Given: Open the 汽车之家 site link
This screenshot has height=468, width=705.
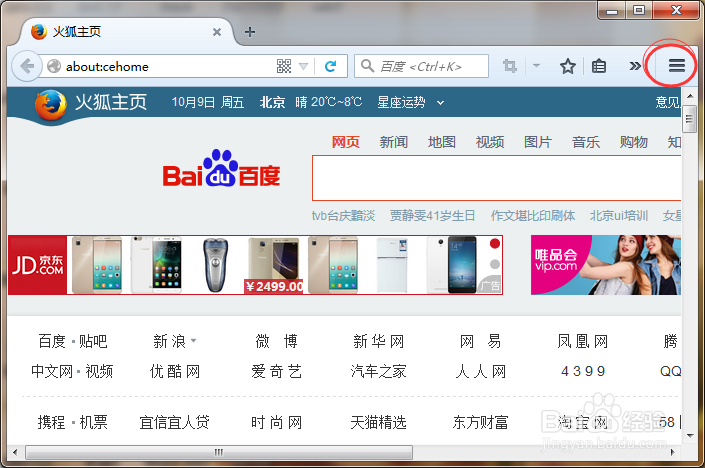Looking at the screenshot, I should [x=378, y=371].
